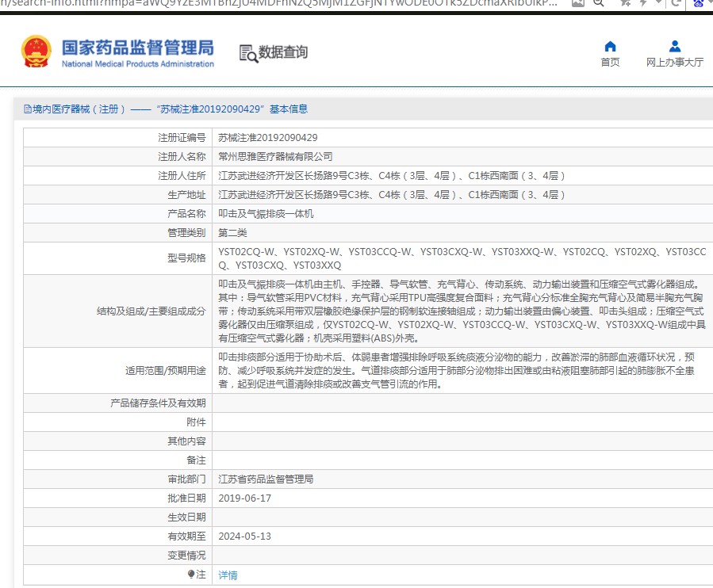Click the intended use paragraph
This screenshot has width=713, height=588.
pyautogui.click(x=457, y=371)
